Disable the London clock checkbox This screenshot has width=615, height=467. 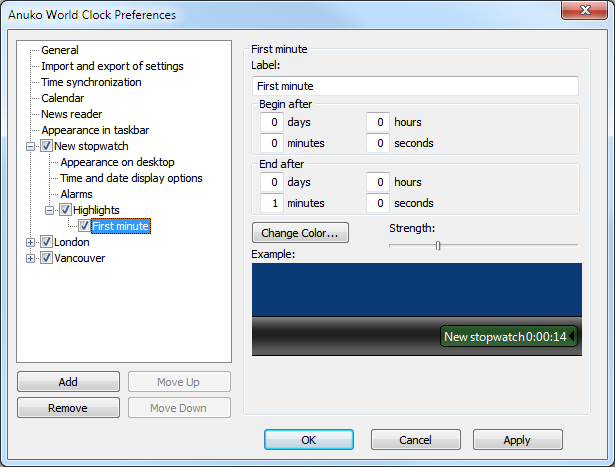pos(46,242)
